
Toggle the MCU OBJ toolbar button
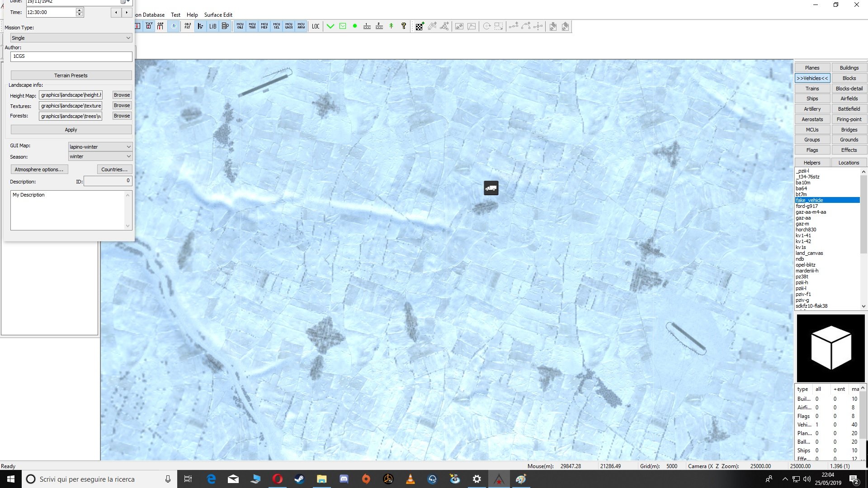pos(240,26)
